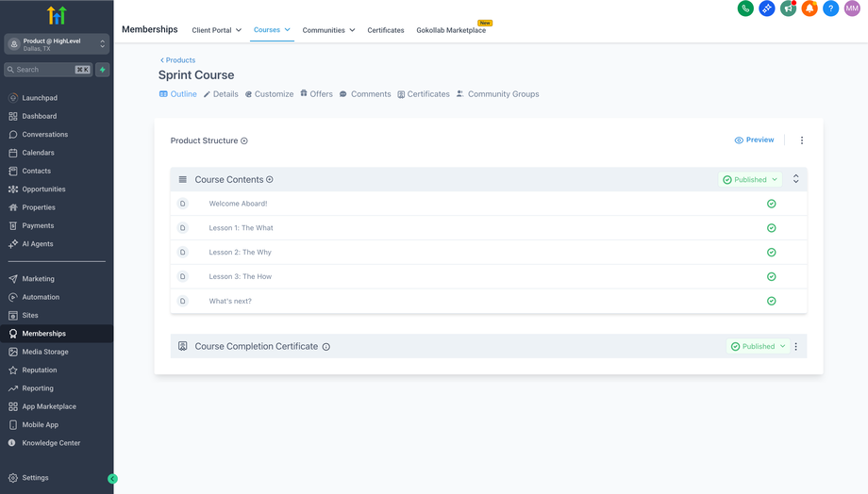This screenshot has height=494, width=868.
Task: Open the Product Structure three-dot menu
Action: pos(802,140)
